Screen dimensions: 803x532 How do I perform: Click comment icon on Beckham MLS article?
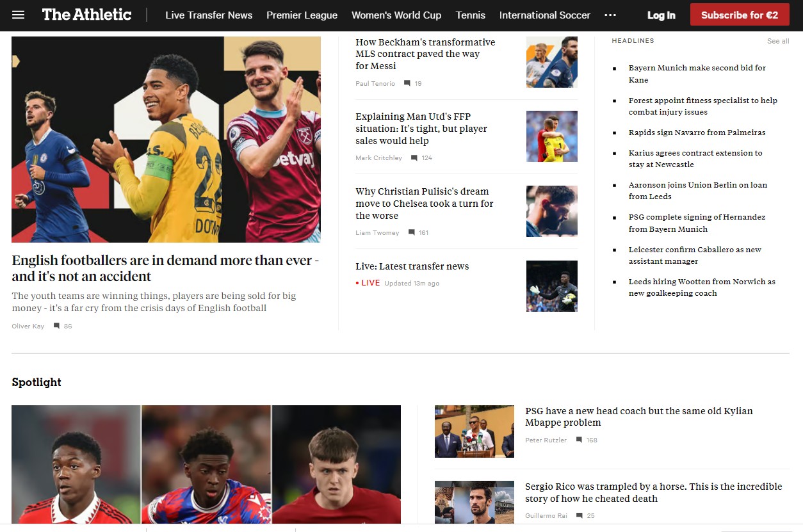407,83
